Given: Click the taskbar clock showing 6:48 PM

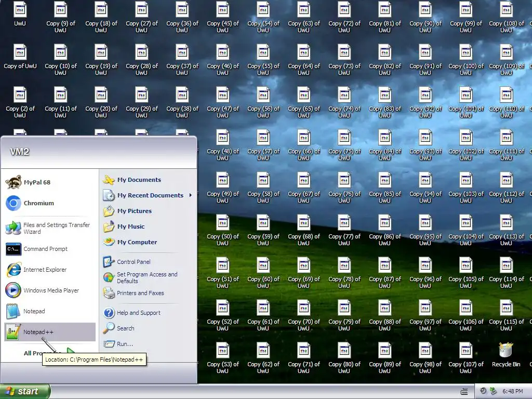Looking at the screenshot, I should coord(512,391).
